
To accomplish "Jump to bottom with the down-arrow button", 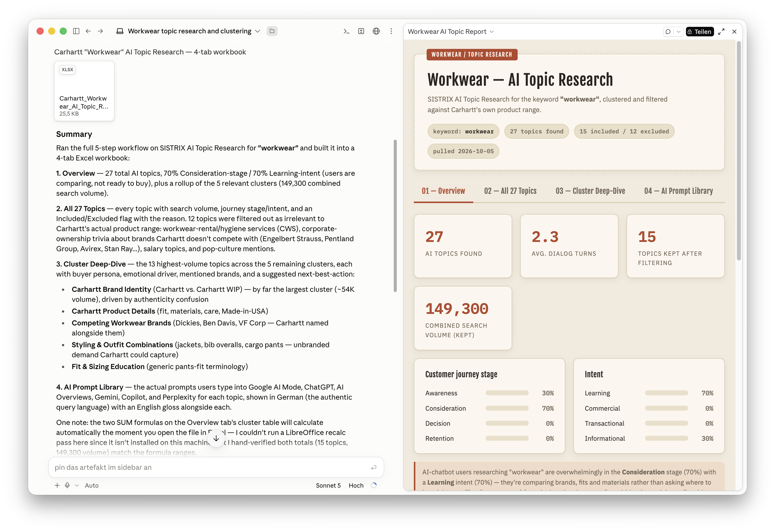I will pyautogui.click(x=216, y=438).
